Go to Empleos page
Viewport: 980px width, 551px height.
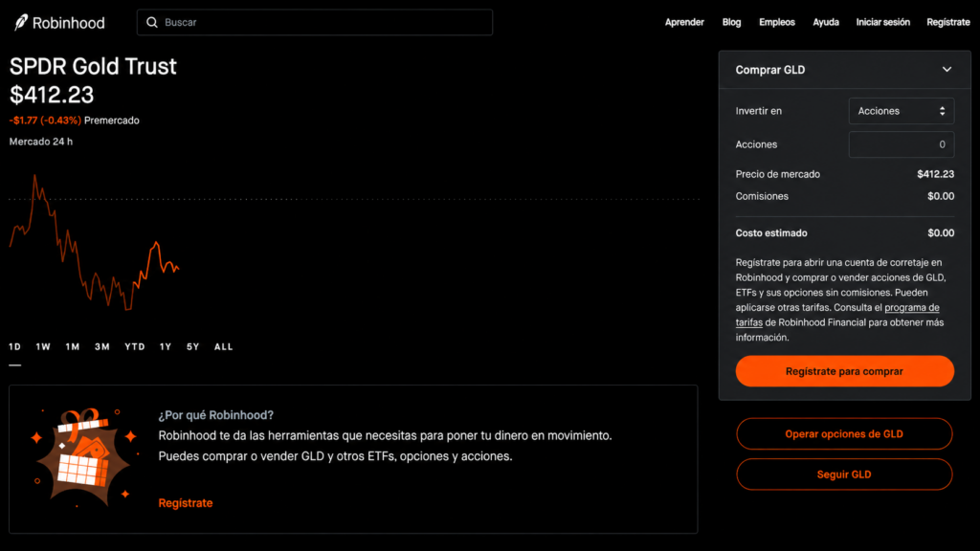click(777, 22)
